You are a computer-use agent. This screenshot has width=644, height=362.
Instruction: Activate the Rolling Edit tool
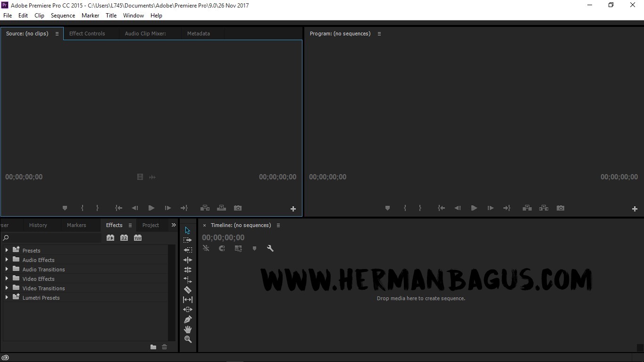coord(187,270)
